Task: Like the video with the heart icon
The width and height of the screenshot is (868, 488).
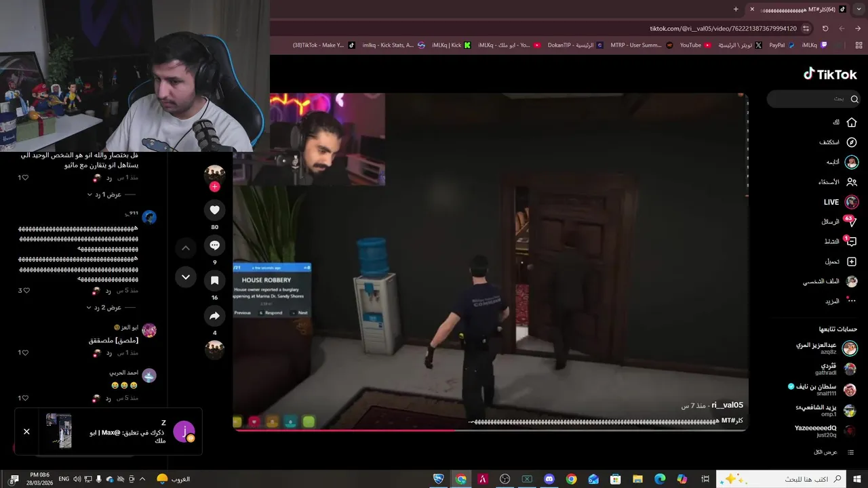Action: tap(215, 210)
